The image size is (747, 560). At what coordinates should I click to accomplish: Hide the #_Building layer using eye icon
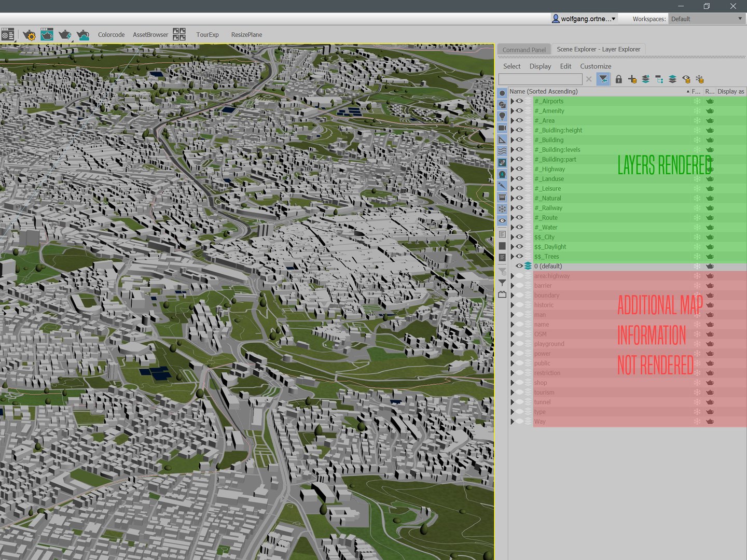519,140
